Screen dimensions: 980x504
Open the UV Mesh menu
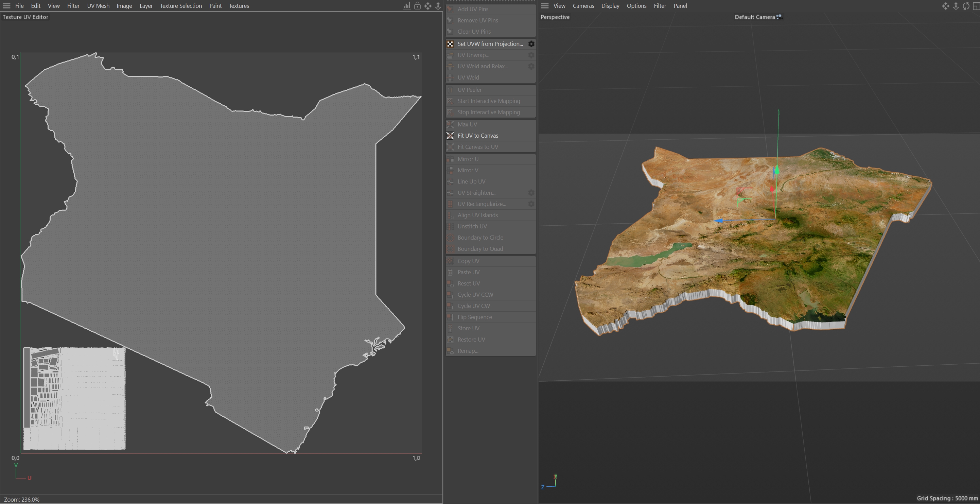coord(98,6)
